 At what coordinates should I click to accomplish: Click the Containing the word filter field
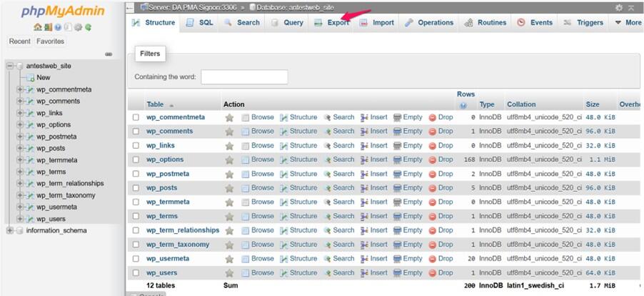click(x=244, y=77)
